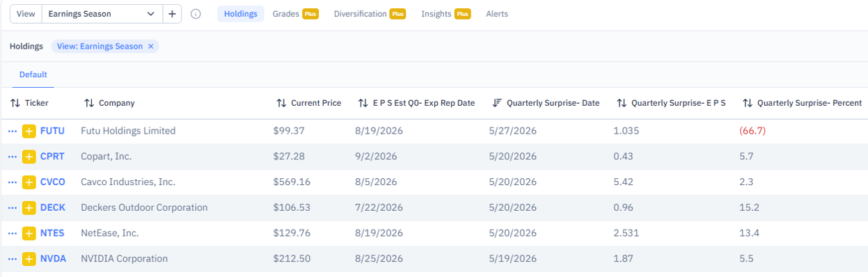Screen dimensions: 868x277
Task: Open the NTES row options menu (three dots)
Action: [13, 233]
